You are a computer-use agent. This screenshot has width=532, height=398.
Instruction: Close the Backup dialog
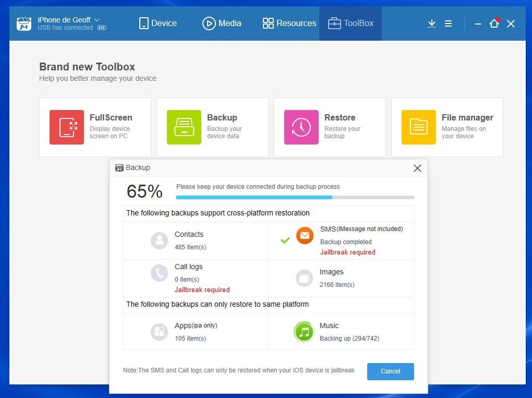coord(417,168)
